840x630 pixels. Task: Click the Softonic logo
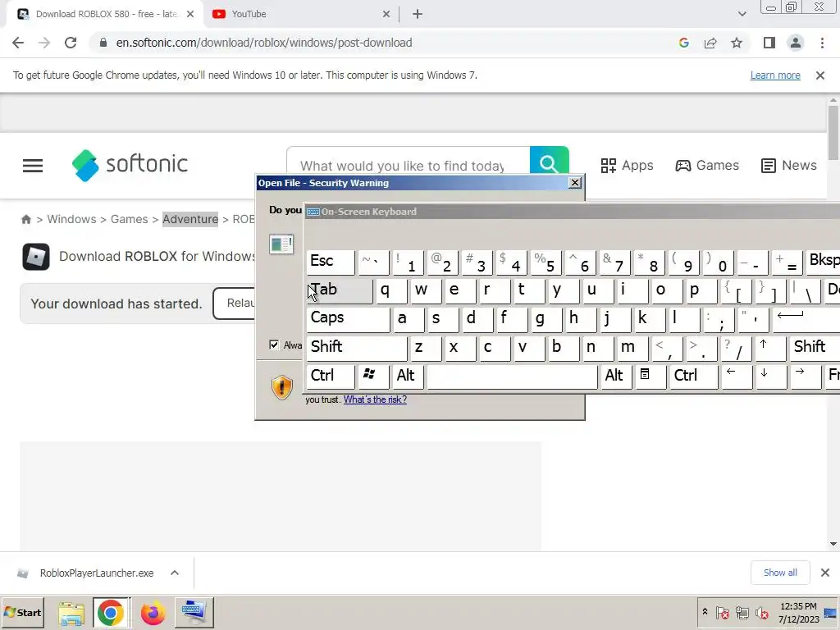[x=130, y=165]
